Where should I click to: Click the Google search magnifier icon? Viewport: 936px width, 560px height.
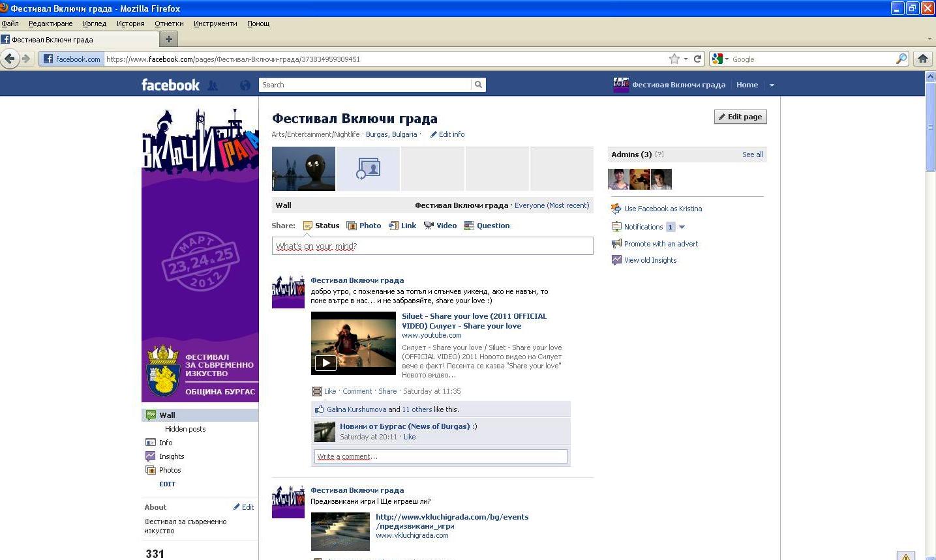[x=901, y=59]
